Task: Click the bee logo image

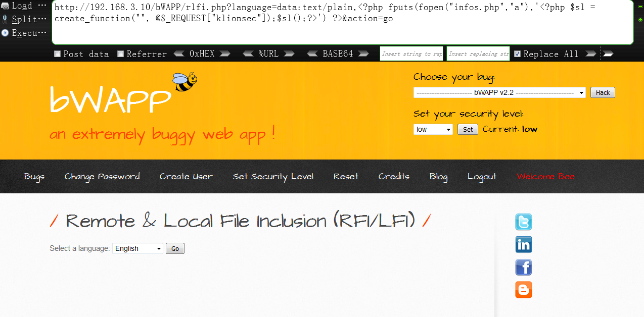Action: (x=185, y=82)
